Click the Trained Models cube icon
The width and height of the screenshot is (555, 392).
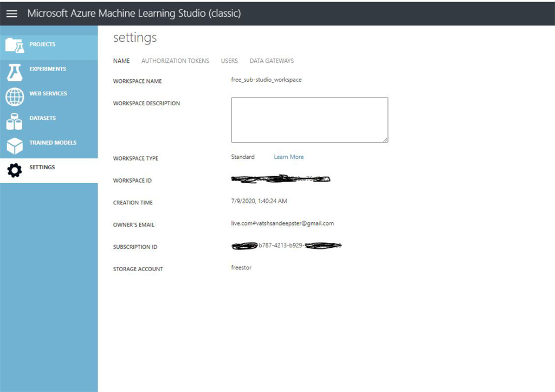(15, 146)
